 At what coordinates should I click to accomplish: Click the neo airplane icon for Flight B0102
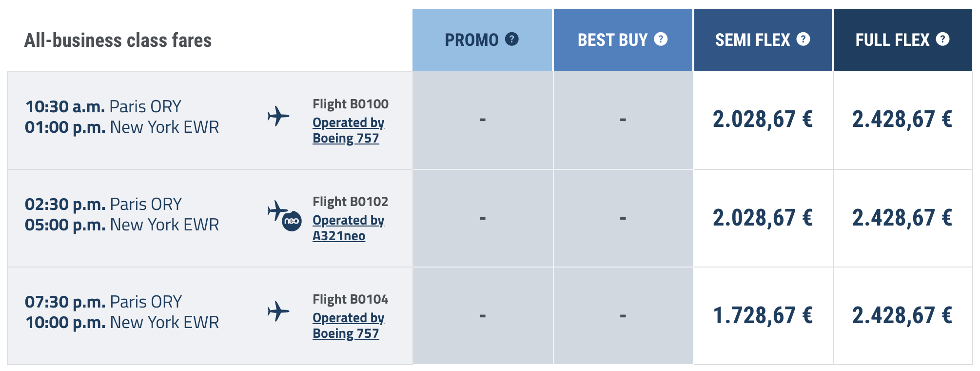tap(284, 215)
